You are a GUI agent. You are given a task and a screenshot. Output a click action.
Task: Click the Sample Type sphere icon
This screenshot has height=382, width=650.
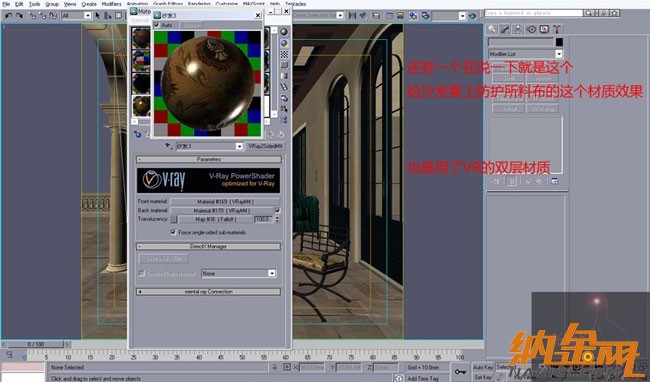coord(284,32)
